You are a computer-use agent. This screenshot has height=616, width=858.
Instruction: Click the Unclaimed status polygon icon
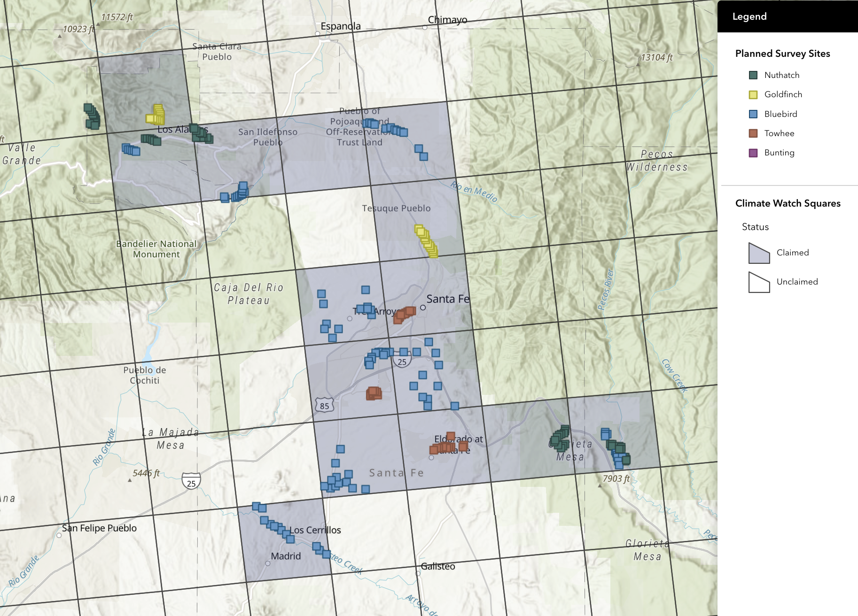[759, 282]
